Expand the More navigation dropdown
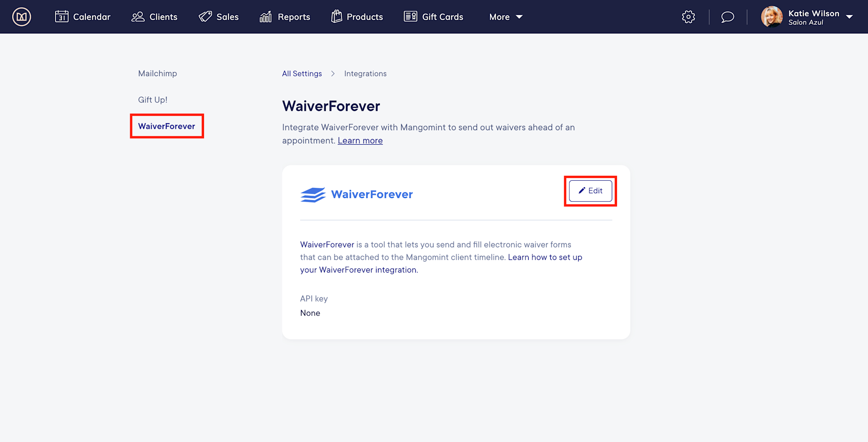 pyautogui.click(x=505, y=17)
